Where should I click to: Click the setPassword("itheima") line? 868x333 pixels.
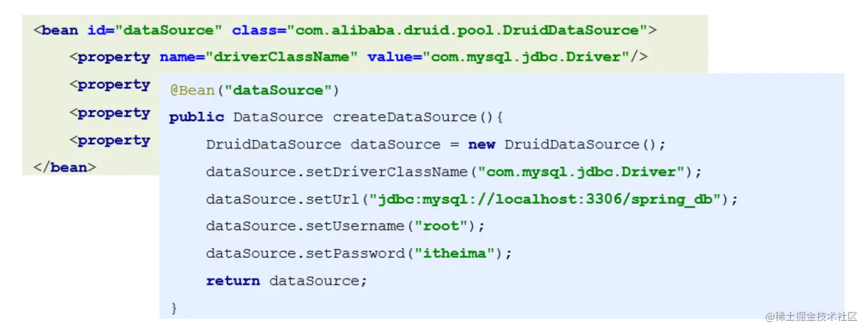359,253
